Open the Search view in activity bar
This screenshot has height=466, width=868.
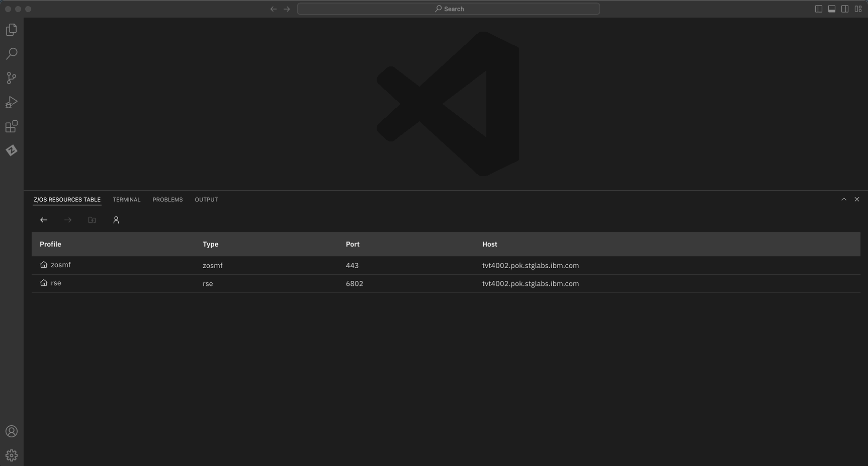12,54
